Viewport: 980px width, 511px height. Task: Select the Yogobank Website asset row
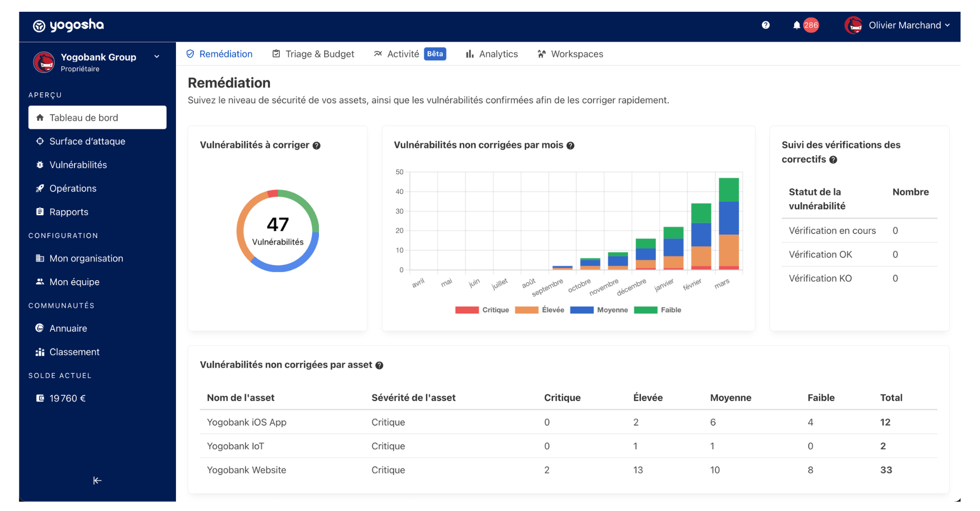(x=246, y=470)
